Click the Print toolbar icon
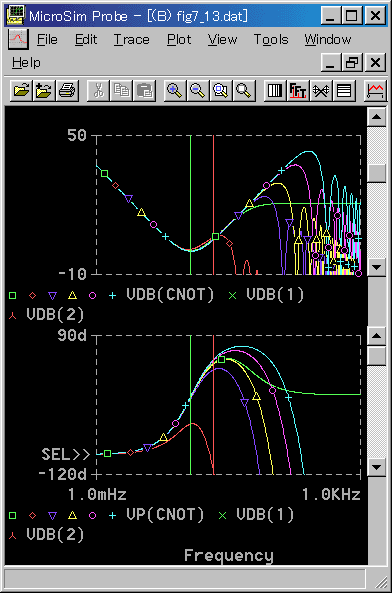This screenshot has width=392, height=593. (x=67, y=91)
